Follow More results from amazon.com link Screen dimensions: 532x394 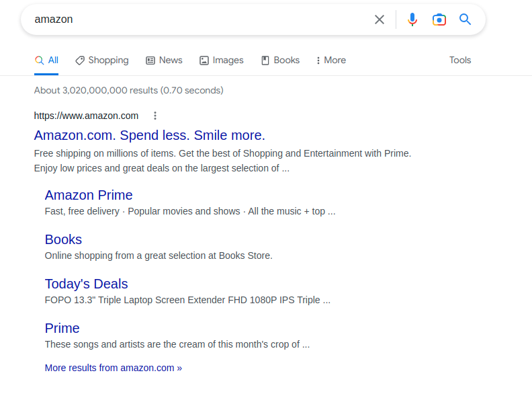click(x=114, y=368)
